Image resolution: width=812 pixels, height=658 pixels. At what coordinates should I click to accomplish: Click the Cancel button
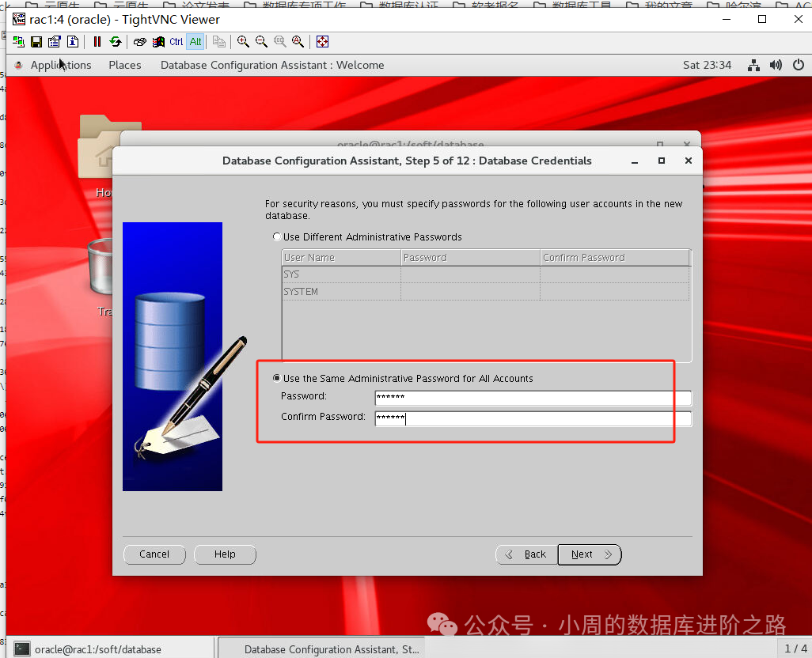pos(154,554)
